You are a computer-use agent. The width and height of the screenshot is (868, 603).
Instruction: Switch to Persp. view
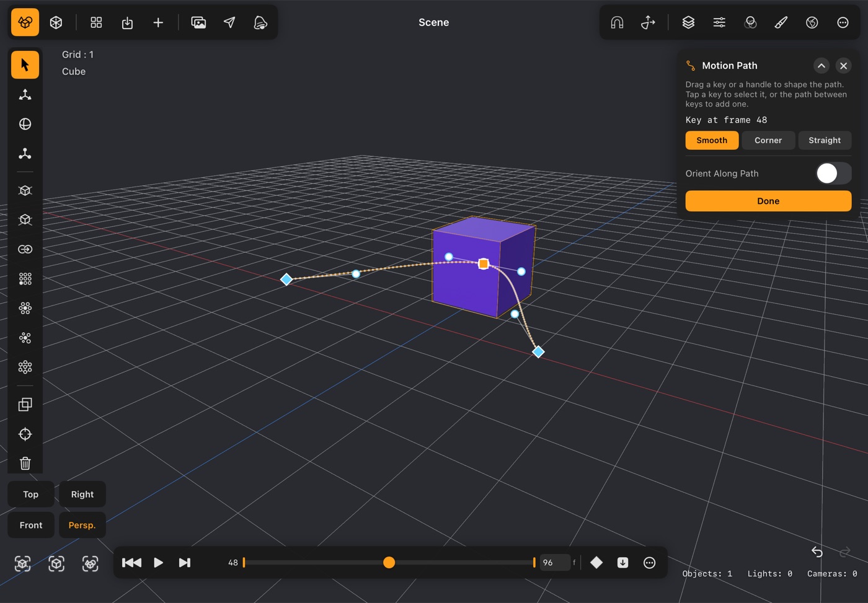pos(82,525)
